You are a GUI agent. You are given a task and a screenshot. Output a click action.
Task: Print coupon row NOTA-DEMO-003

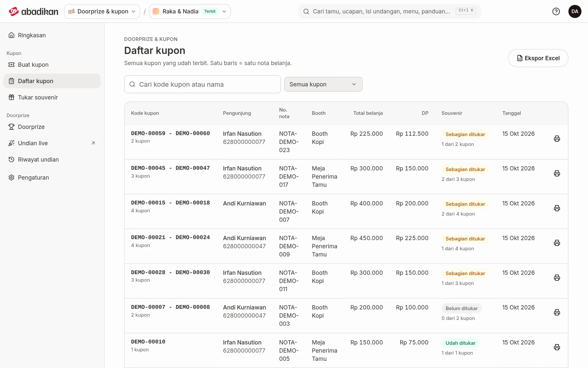(557, 312)
